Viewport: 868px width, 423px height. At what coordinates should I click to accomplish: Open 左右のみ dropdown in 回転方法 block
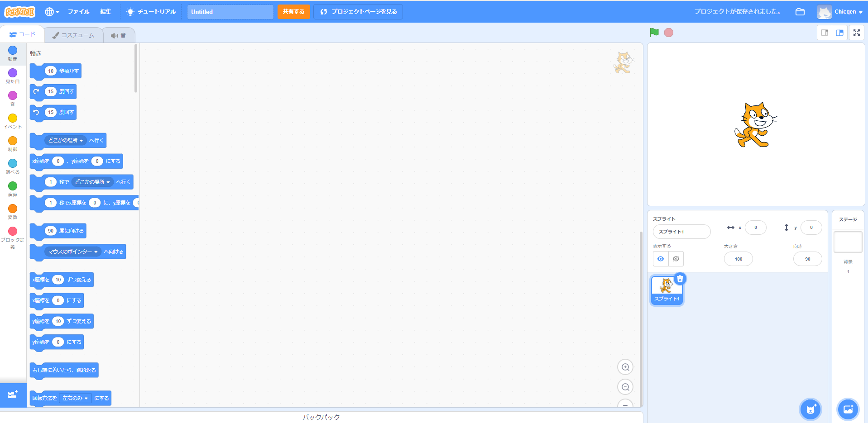pyautogui.click(x=75, y=398)
